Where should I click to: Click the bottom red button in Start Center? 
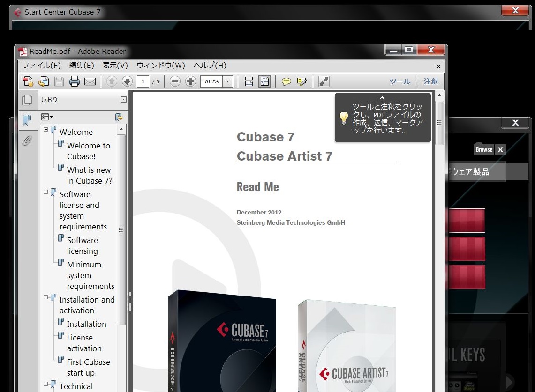pos(467,277)
